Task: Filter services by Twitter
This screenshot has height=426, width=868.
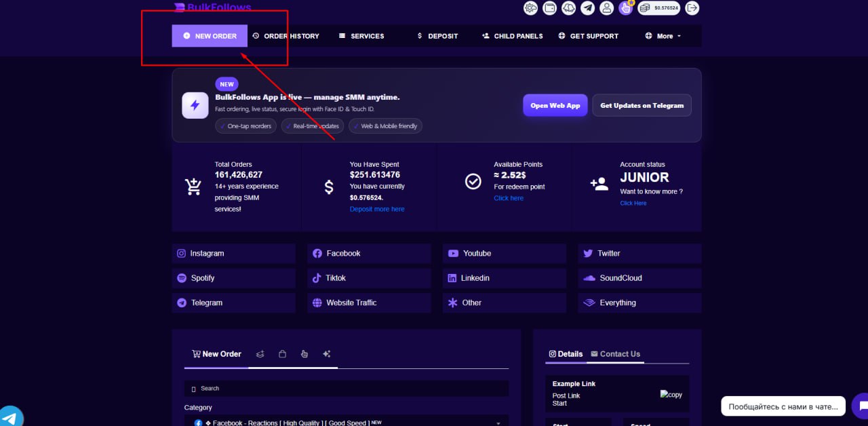Action: 639,253
